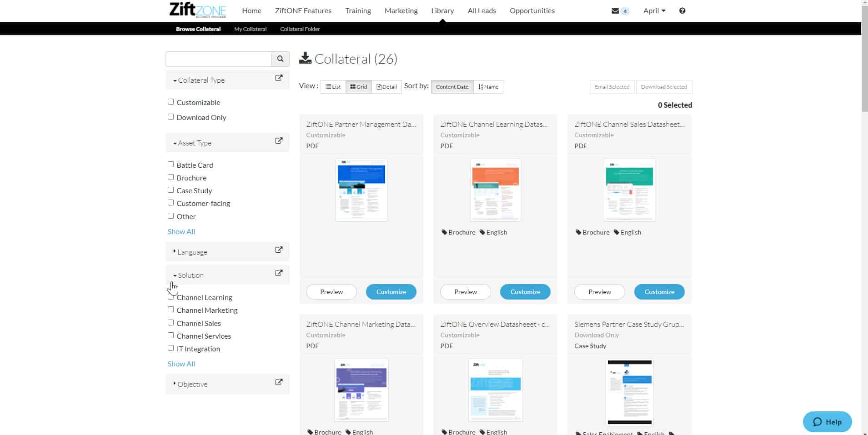Pop out the Objective filter icon

[x=279, y=382]
